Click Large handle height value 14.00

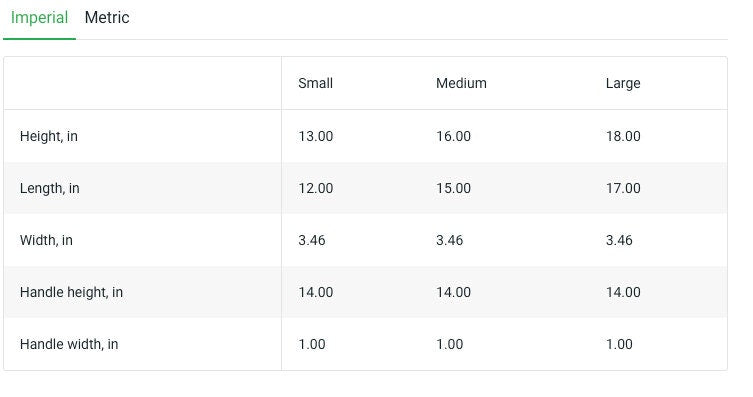click(623, 292)
